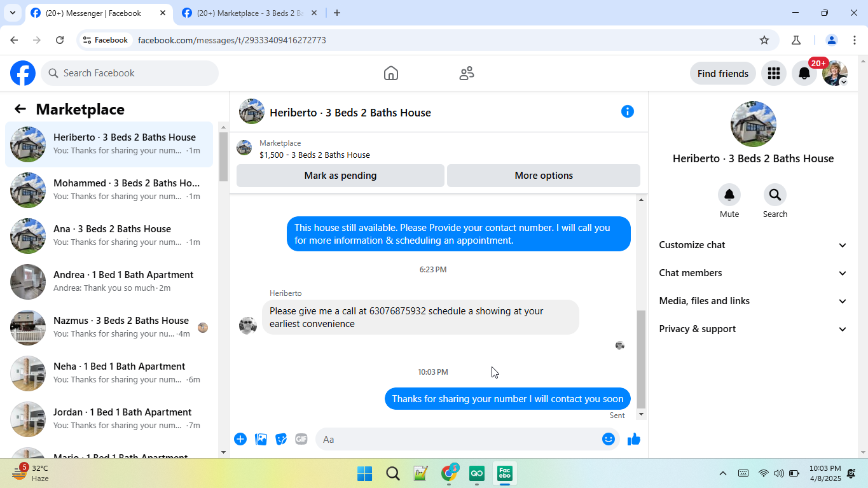Go back with the Marketplace arrow

pos(20,109)
